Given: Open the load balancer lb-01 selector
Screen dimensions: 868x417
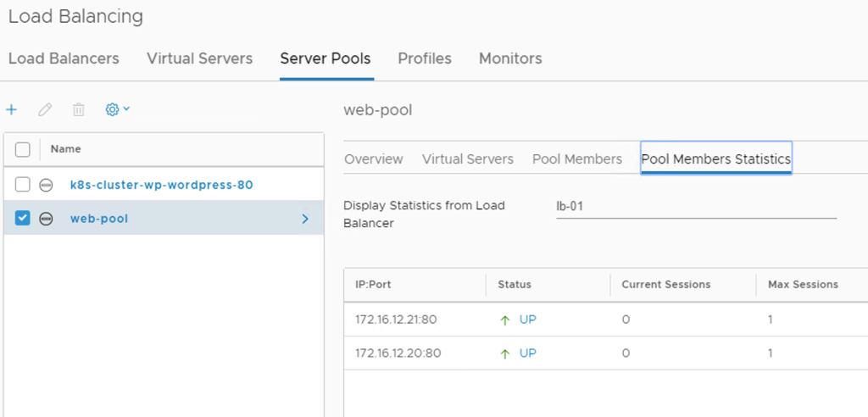Looking at the screenshot, I should point(695,206).
